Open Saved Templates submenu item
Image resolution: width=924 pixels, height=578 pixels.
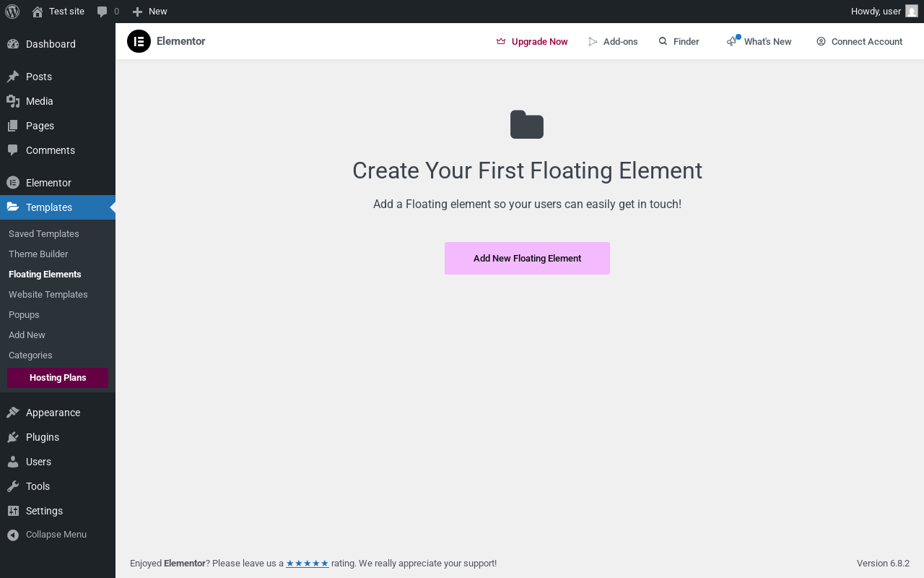pyautogui.click(x=44, y=234)
